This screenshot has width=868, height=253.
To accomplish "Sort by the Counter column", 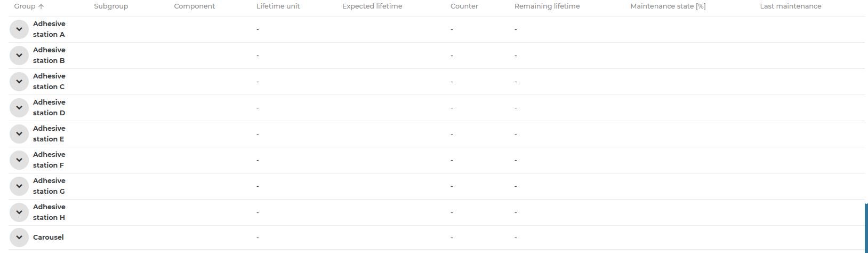I will coord(464,6).
